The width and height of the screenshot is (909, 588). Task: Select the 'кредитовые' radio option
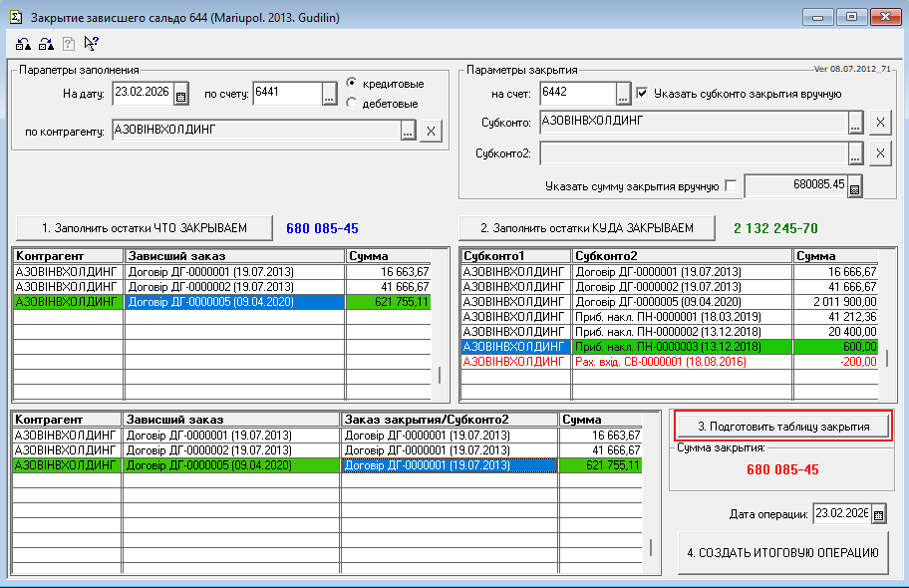pyautogui.click(x=352, y=83)
